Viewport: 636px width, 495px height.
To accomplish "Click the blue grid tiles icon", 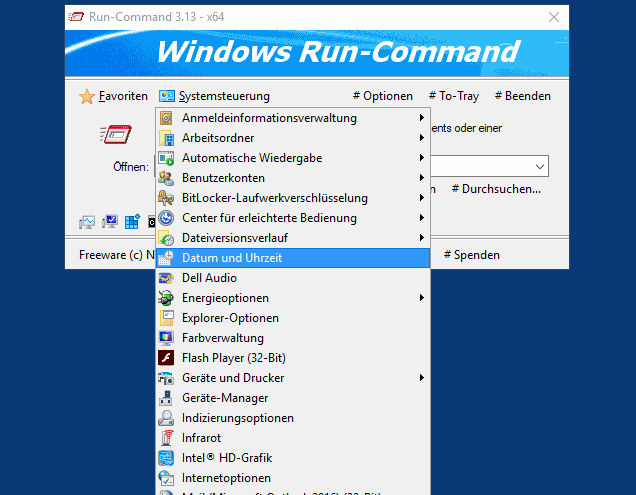I will pyautogui.click(x=132, y=222).
